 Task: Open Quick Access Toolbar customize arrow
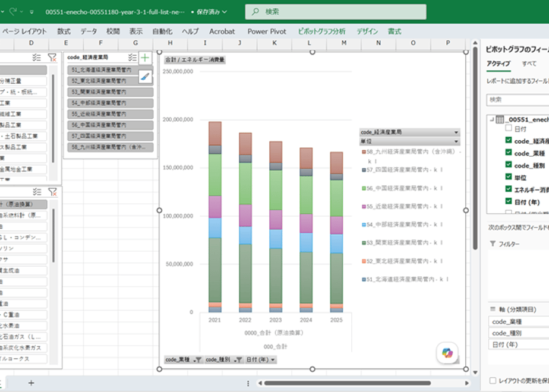pyautogui.click(x=31, y=12)
